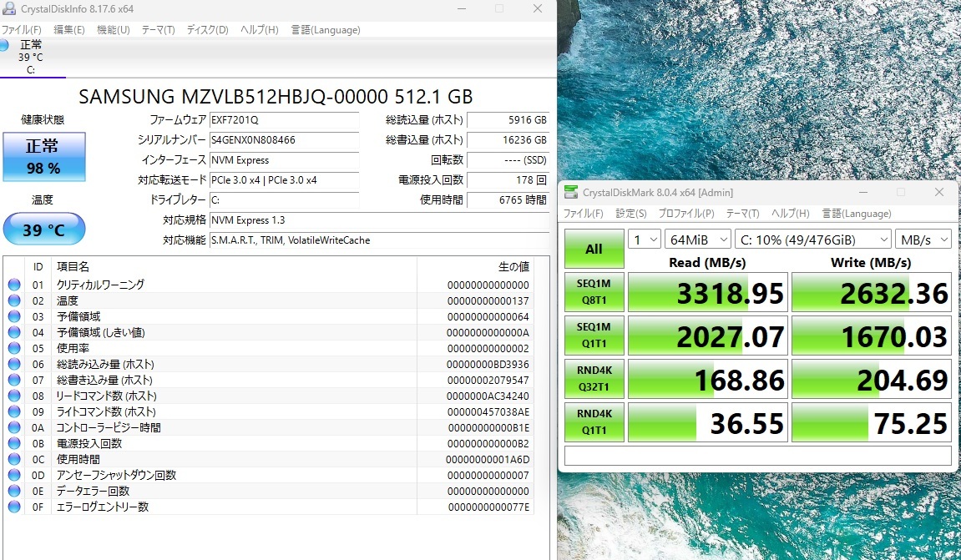Open ディスク(D) menu in CrystalDiskInfo
Screen dimensions: 961x560
[x=207, y=29]
